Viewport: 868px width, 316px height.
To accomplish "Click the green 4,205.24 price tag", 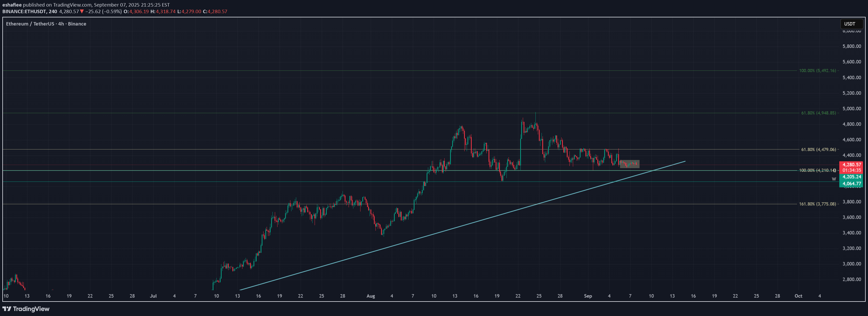I will coord(851,177).
